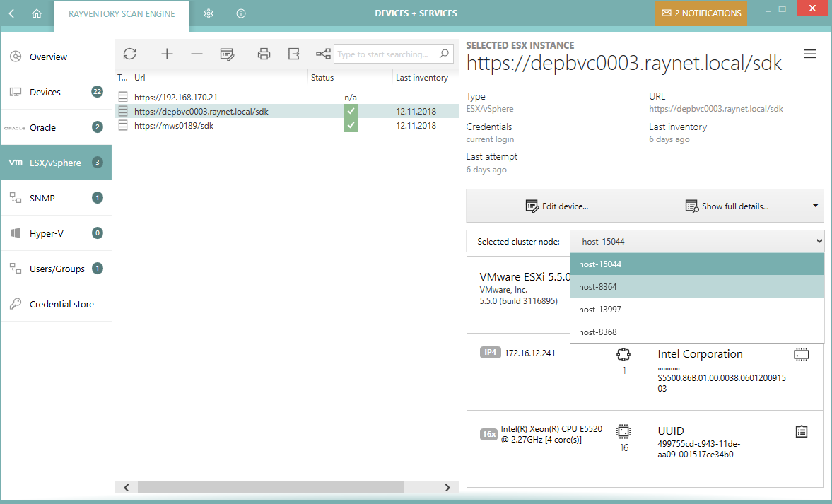Click the minus icon to remove instance

tap(197, 54)
